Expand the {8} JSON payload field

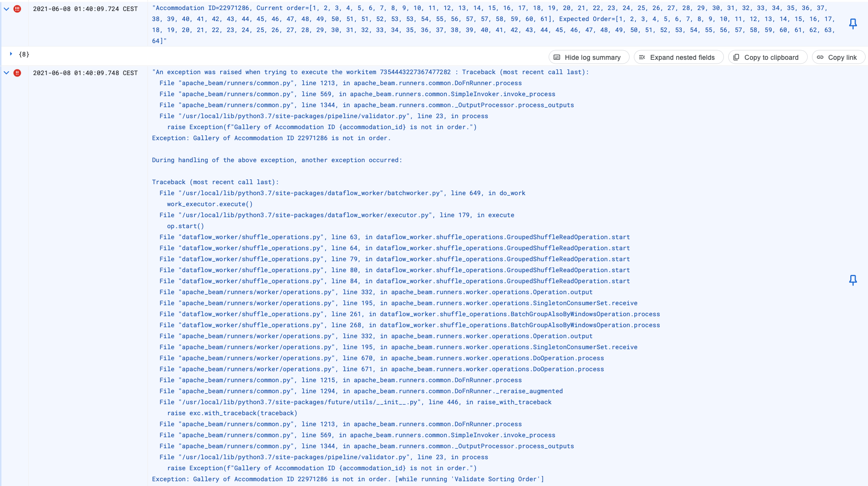[x=11, y=54]
